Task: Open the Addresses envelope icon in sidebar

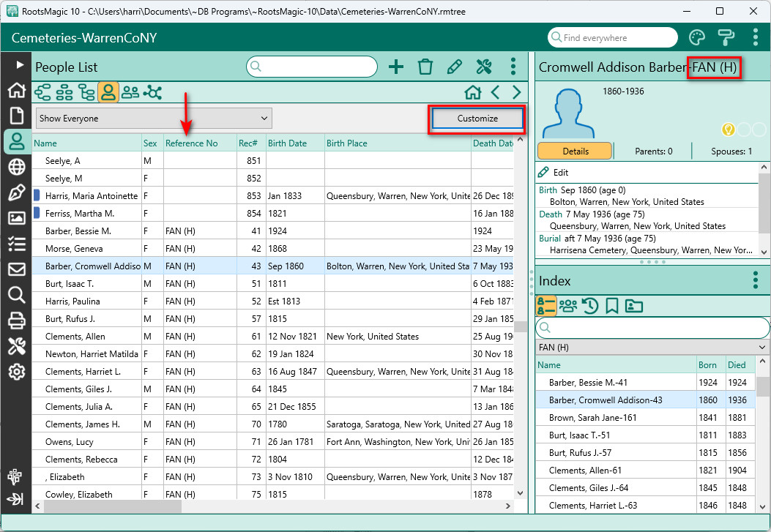Action: click(x=17, y=269)
